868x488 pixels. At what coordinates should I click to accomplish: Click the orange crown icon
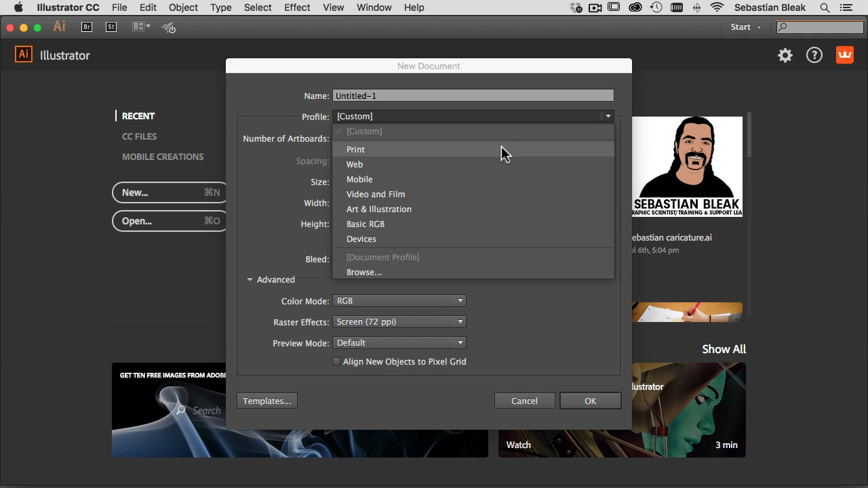(844, 56)
